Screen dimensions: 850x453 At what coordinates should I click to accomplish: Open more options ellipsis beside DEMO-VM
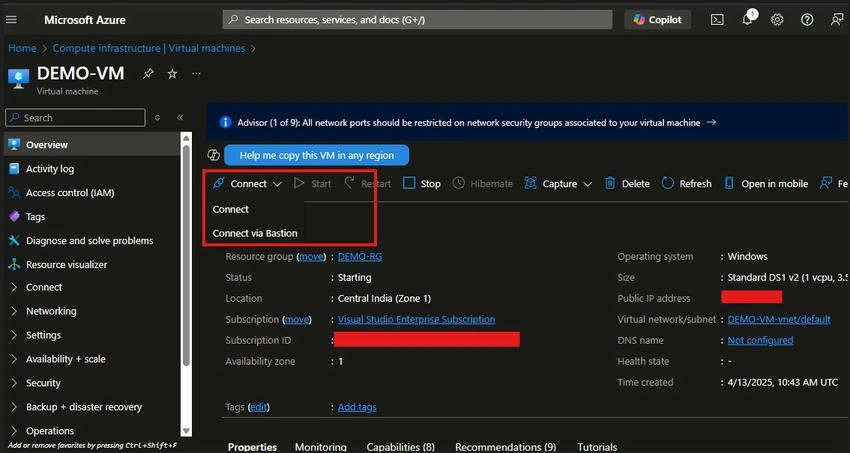point(196,74)
